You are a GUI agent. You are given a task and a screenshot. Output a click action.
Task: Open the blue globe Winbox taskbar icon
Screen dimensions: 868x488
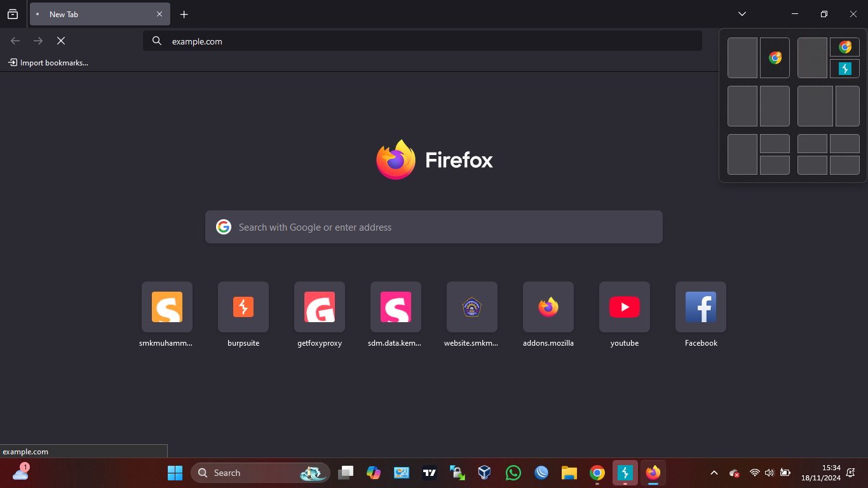click(541, 473)
